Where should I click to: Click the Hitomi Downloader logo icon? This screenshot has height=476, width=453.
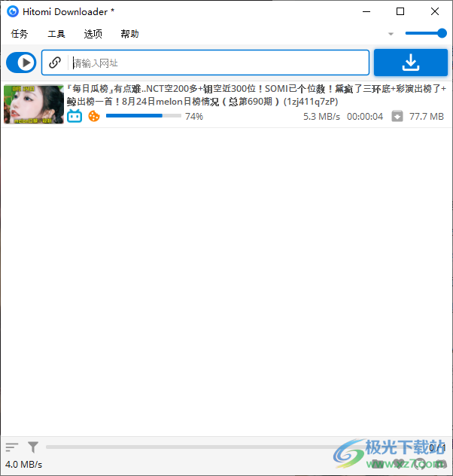coord(13,11)
